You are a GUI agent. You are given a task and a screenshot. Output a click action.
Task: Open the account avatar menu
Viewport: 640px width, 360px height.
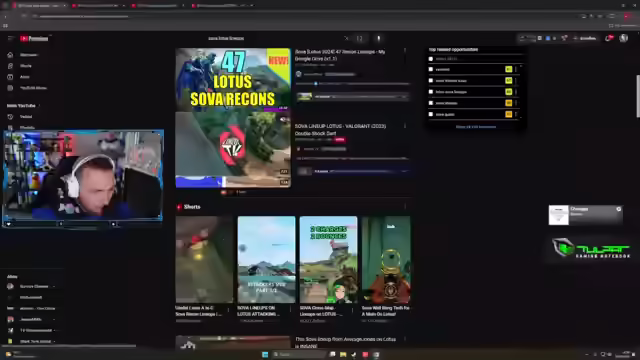tap(623, 38)
